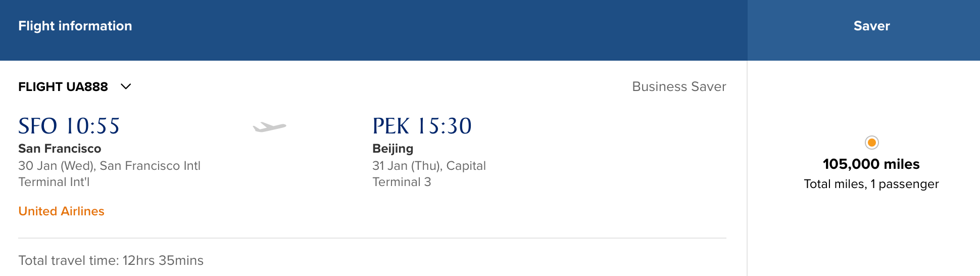Click the 31 Jan (Thu) arrival date line

tap(429, 165)
